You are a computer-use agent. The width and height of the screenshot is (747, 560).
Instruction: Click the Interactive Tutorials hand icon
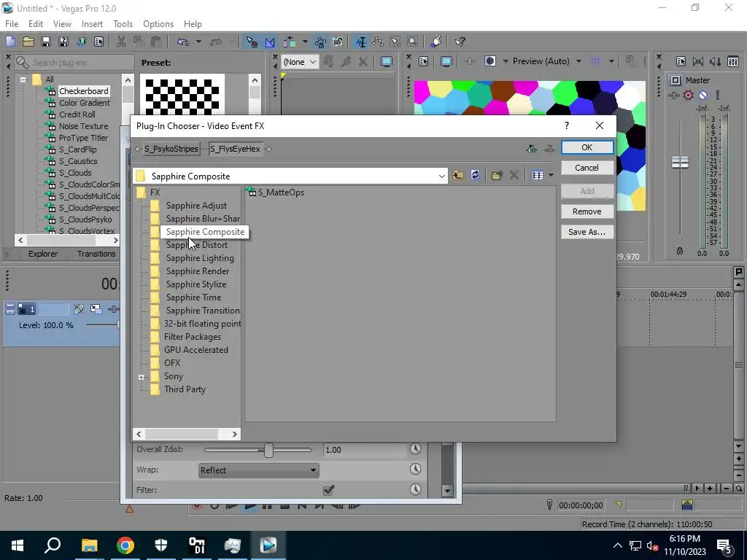(436, 42)
